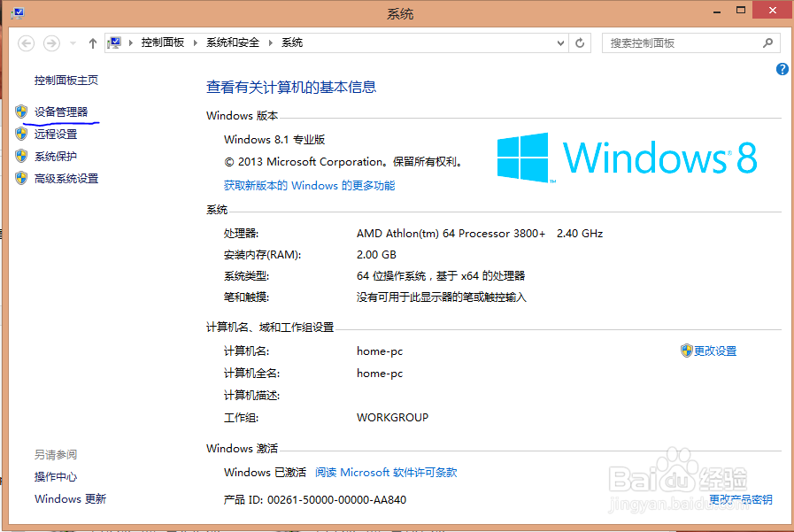Open 系统保护 from the sidebar
The width and height of the screenshot is (794, 532).
(56, 157)
